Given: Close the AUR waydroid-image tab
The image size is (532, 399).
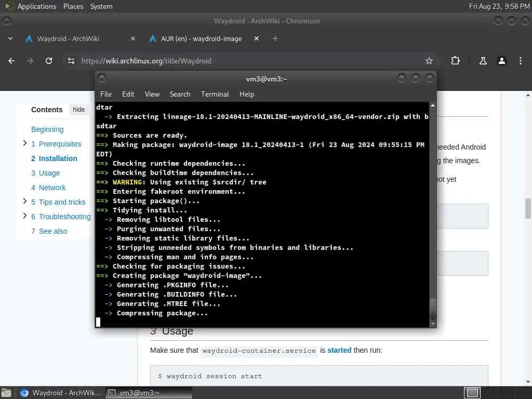Looking at the screenshot, I should point(257,38).
